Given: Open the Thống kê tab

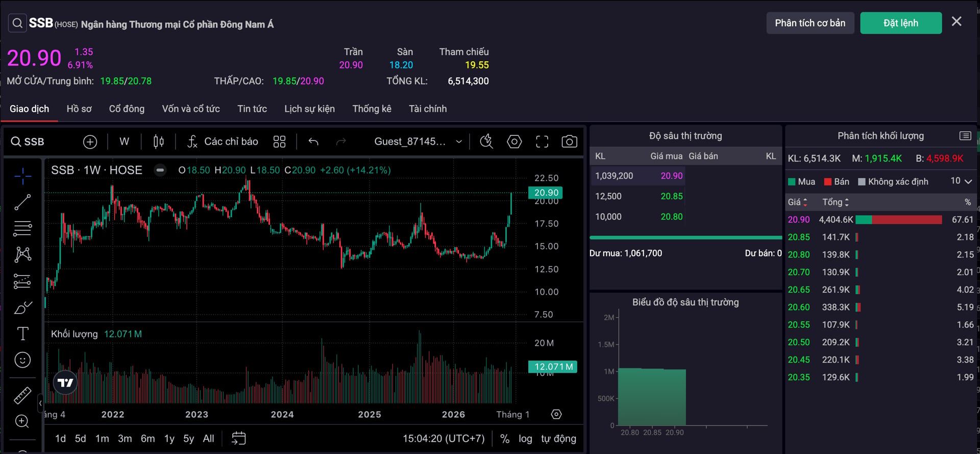Looking at the screenshot, I should coord(372,109).
